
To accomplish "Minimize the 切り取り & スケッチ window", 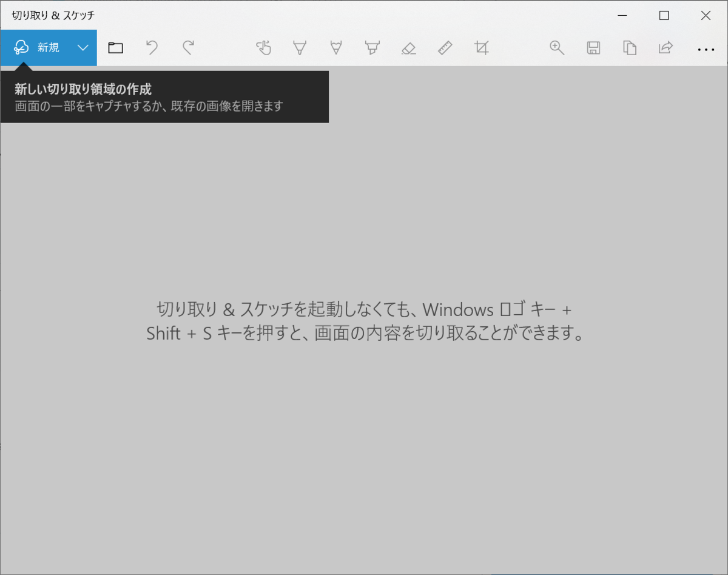I will pos(622,16).
